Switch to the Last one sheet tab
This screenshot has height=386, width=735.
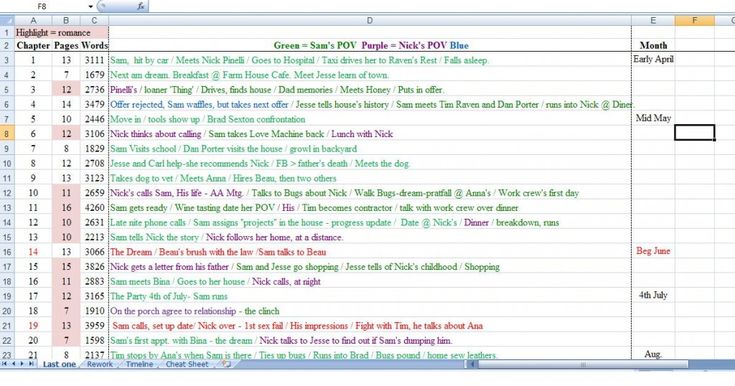[x=59, y=364]
